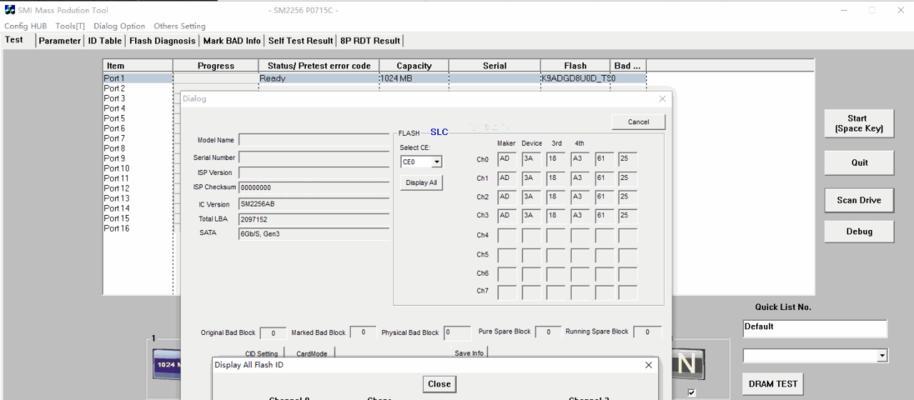Select Port 16 in the list
Screen dimensions: 914x400
point(117,229)
